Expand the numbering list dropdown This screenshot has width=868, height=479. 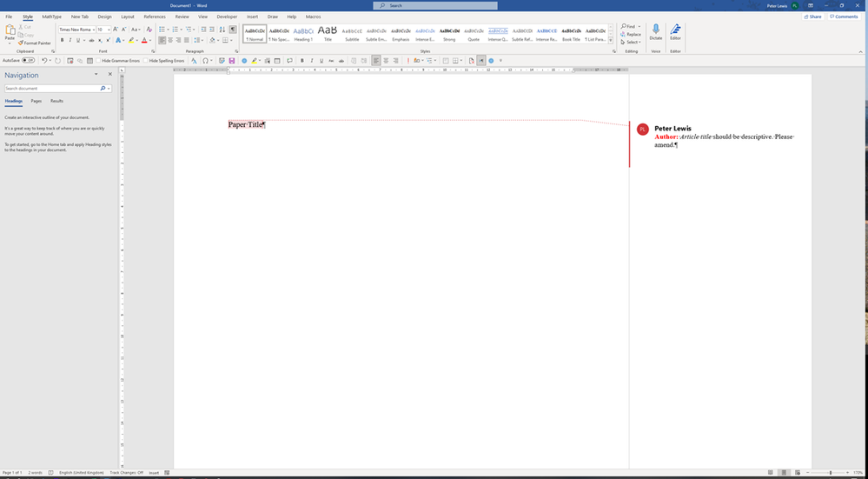click(x=181, y=30)
